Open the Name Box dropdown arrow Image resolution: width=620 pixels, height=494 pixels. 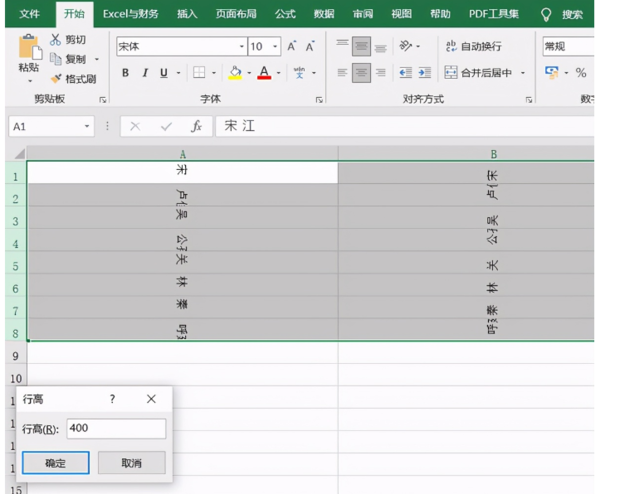click(87, 127)
